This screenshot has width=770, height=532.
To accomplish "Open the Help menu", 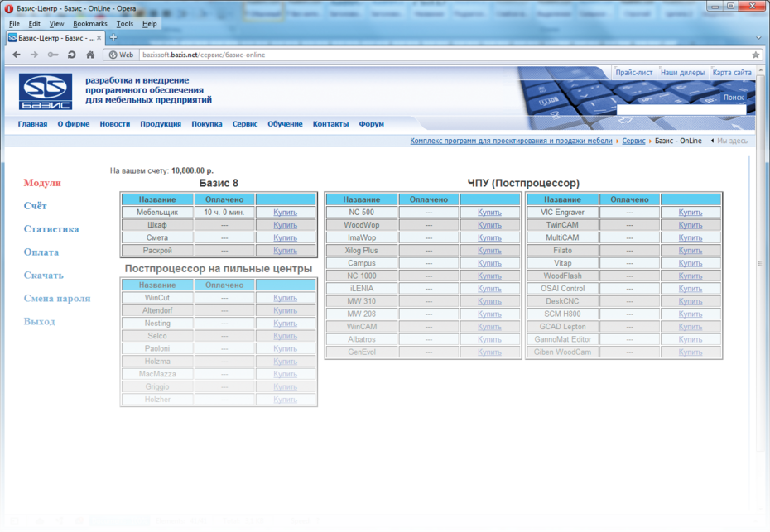I will [149, 23].
